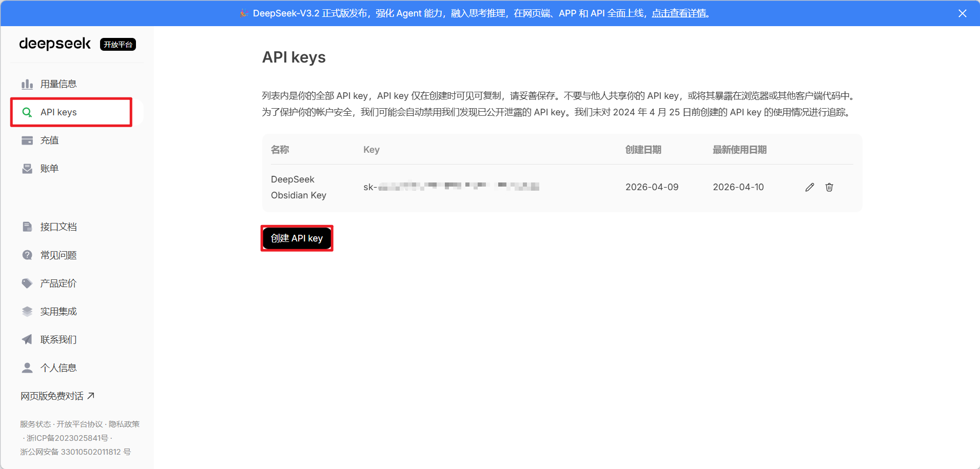Click the card icon for 充值
Image resolution: width=980 pixels, height=469 pixels.
[x=27, y=140]
